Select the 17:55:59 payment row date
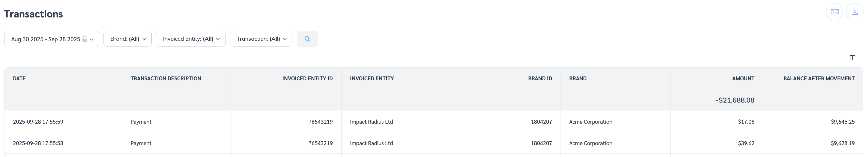 tap(38, 122)
